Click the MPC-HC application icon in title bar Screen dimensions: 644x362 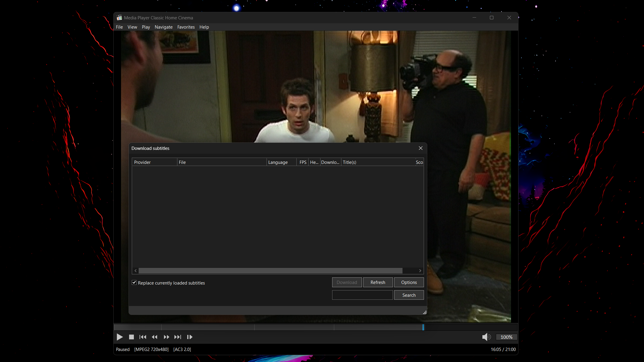(x=119, y=18)
